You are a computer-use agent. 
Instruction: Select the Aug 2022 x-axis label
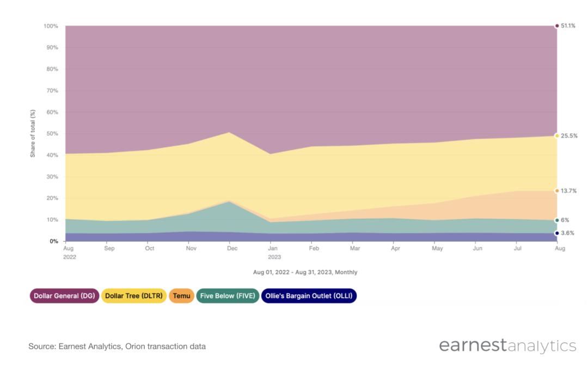(x=69, y=252)
